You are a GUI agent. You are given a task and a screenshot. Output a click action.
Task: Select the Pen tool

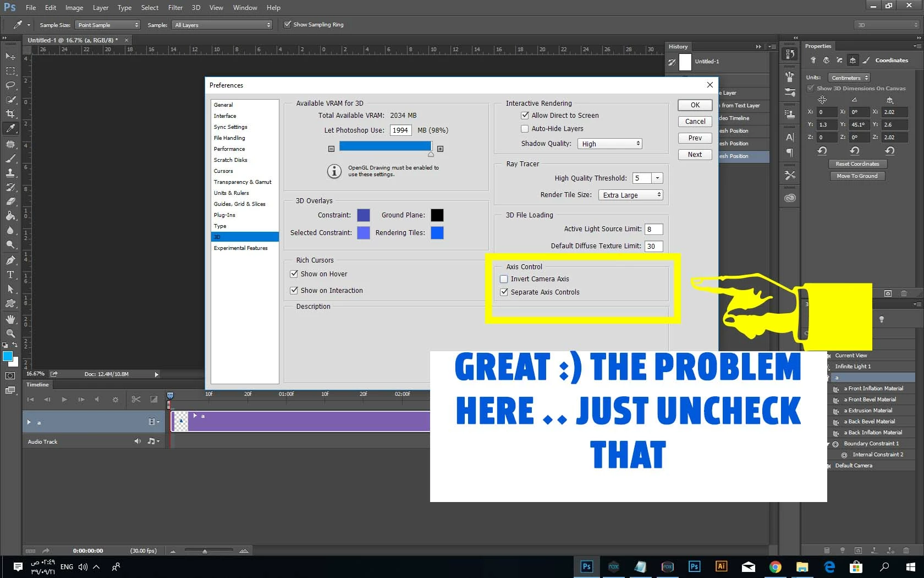point(10,260)
